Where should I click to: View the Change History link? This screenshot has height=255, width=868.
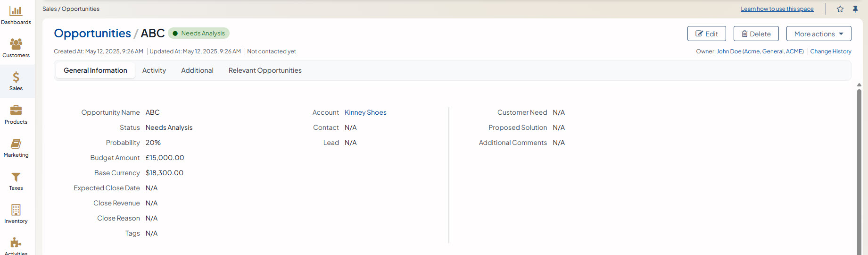[x=830, y=51]
